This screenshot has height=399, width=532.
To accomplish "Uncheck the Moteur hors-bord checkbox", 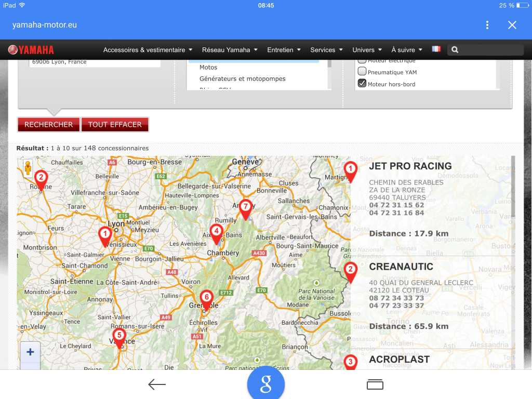I will click(x=362, y=84).
